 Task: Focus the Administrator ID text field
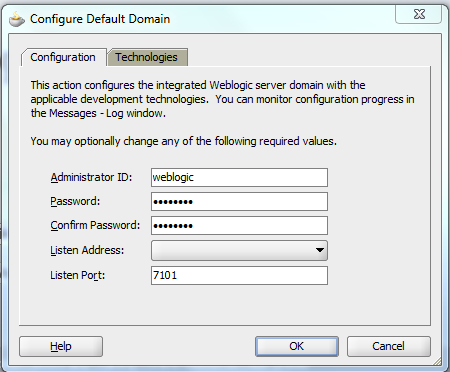click(239, 177)
